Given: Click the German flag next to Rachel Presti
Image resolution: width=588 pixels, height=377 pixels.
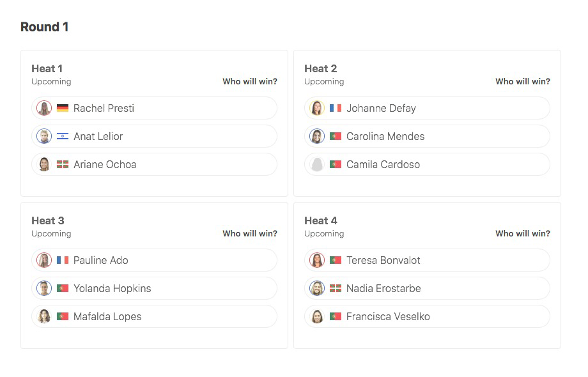Looking at the screenshot, I should tap(63, 108).
